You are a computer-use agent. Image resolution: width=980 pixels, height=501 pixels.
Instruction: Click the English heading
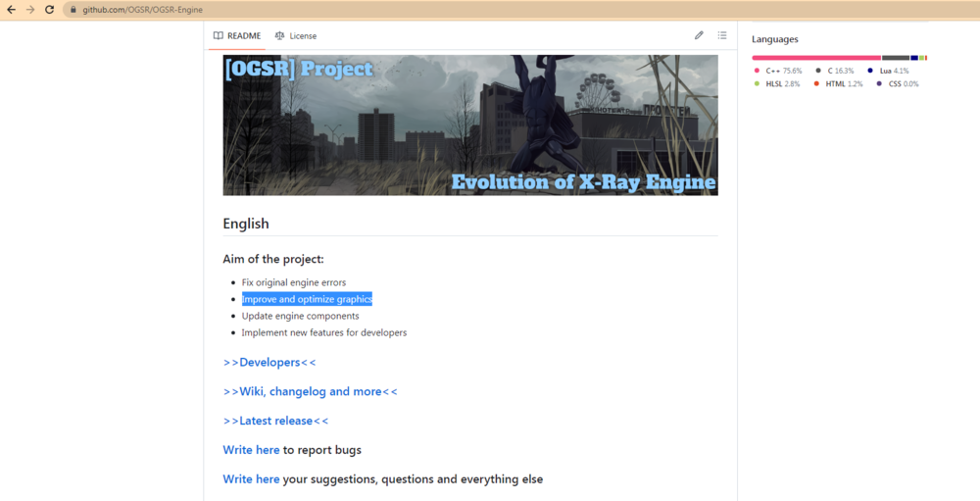(x=246, y=224)
